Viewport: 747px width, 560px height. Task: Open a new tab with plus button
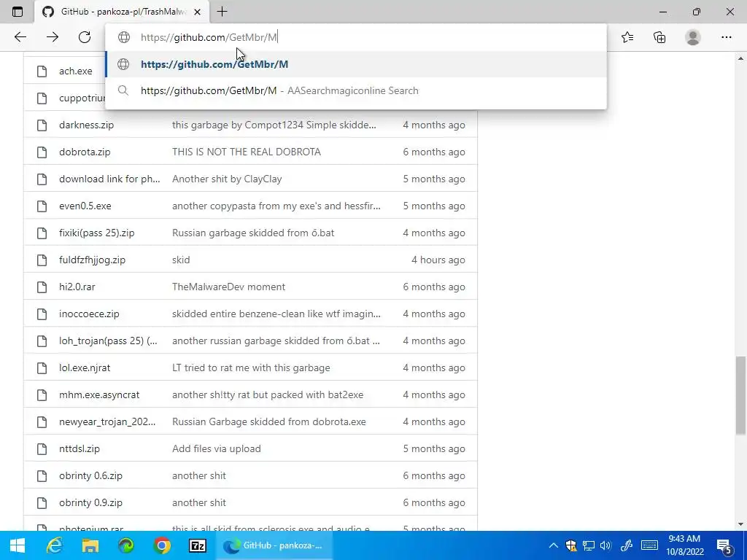coord(222,12)
